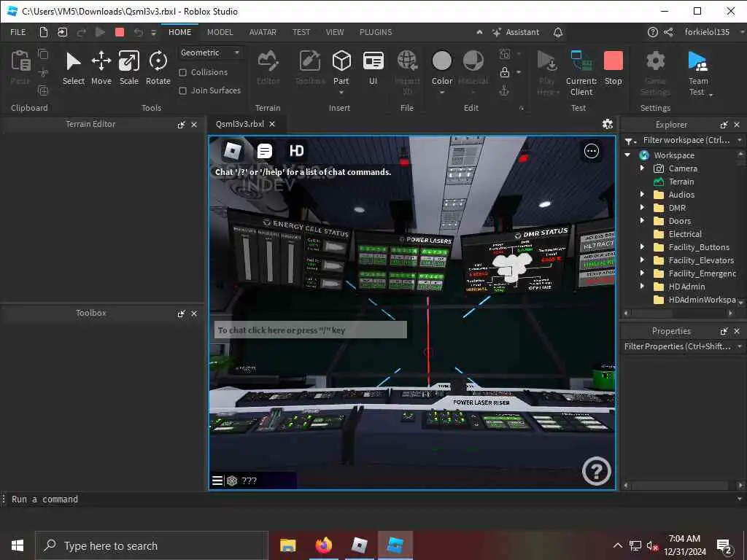Screen dimensions: 747x560
Task: Open the Geometric mode dropdown
Action: (x=211, y=52)
